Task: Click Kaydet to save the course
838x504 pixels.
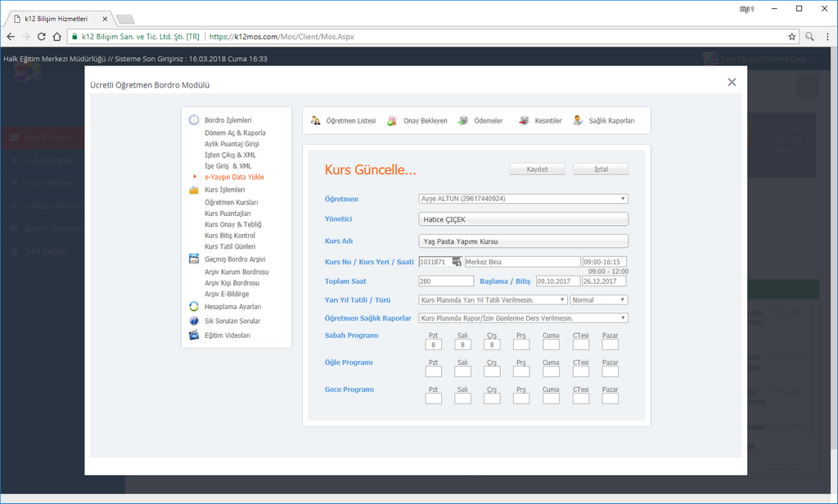Action: [537, 169]
